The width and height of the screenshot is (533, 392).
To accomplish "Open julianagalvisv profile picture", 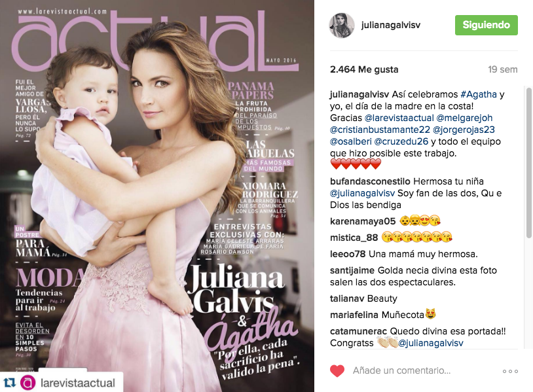I will tap(342, 25).
